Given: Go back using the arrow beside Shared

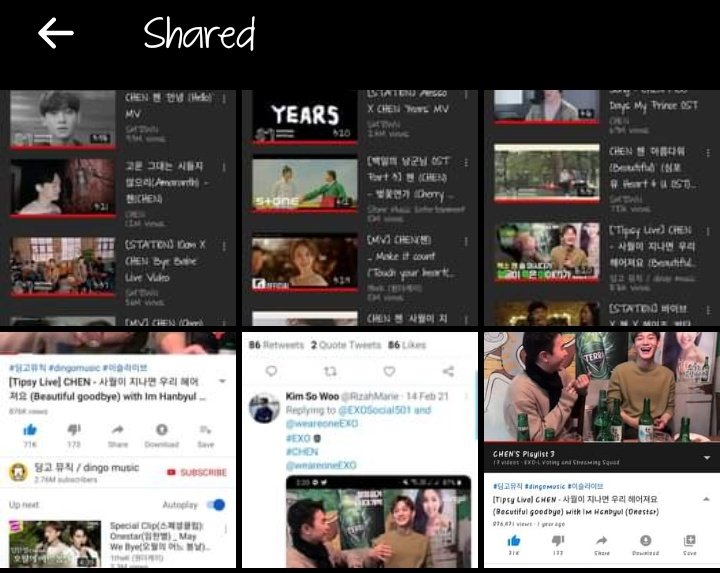Looking at the screenshot, I should click(56, 33).
